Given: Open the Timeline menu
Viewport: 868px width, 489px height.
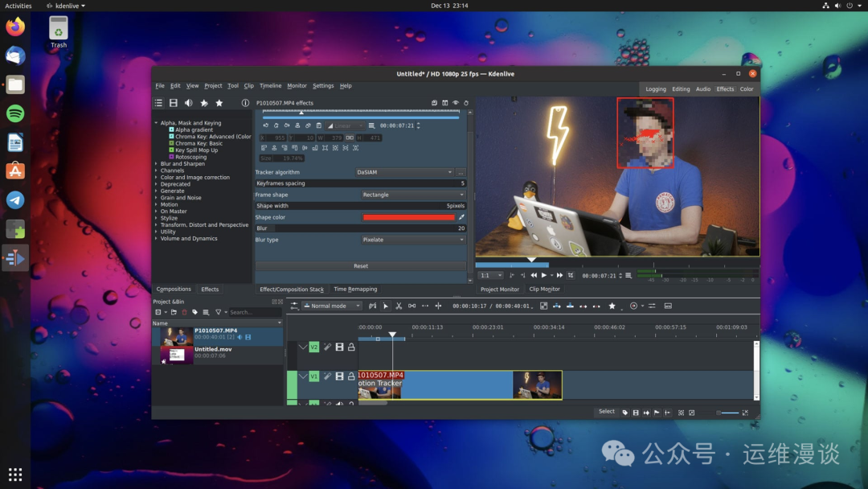Looking at the screenshot, I should click(x=270, y=86).
